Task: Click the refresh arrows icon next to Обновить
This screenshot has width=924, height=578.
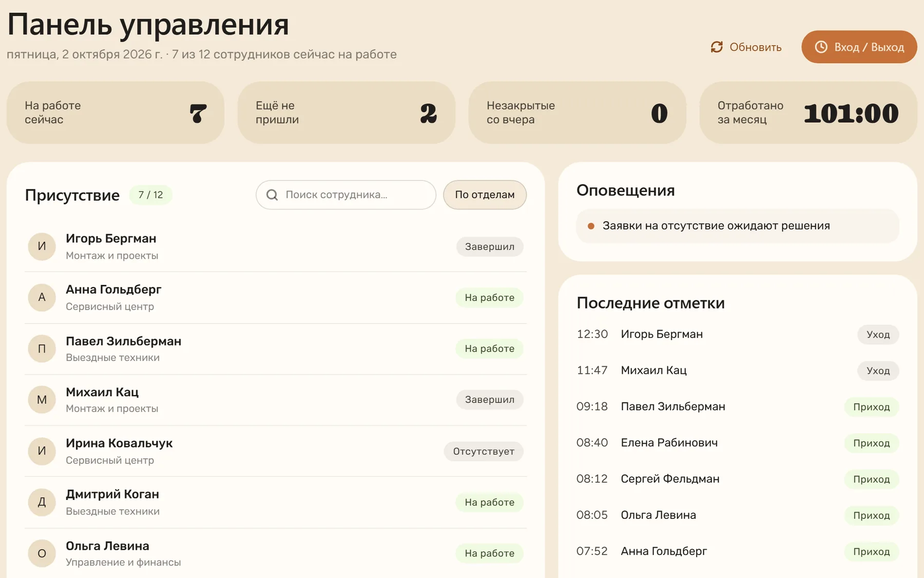Action: 717,47
